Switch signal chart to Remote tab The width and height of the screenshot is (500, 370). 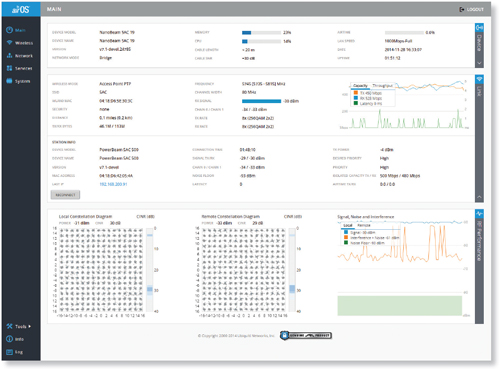click(x=364, y=225)
